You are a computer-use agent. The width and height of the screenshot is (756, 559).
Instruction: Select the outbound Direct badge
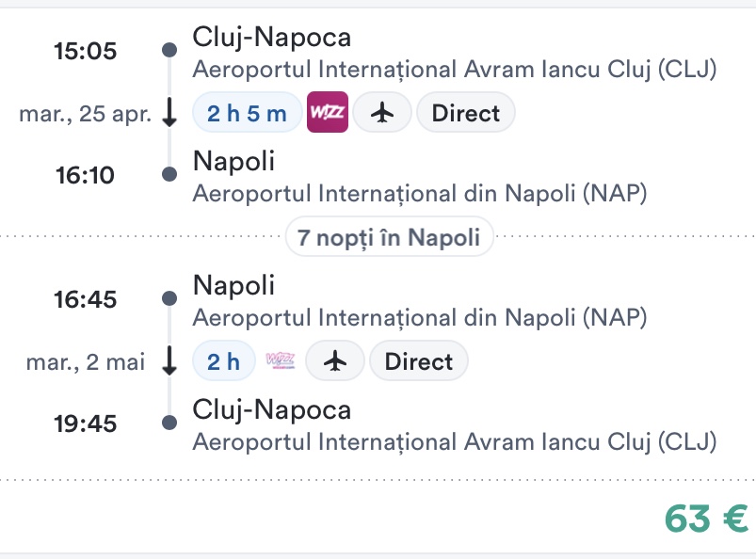pos(465,114)
